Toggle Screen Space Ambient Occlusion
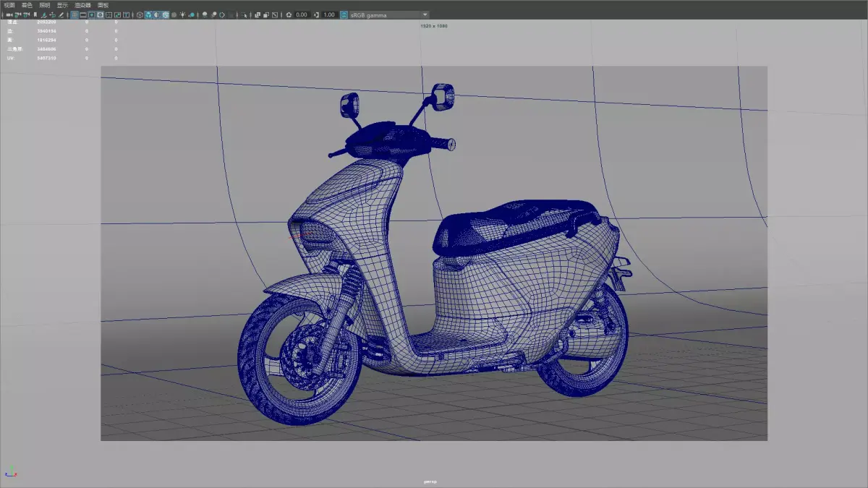Screen dimensions: 868x488 204,14
